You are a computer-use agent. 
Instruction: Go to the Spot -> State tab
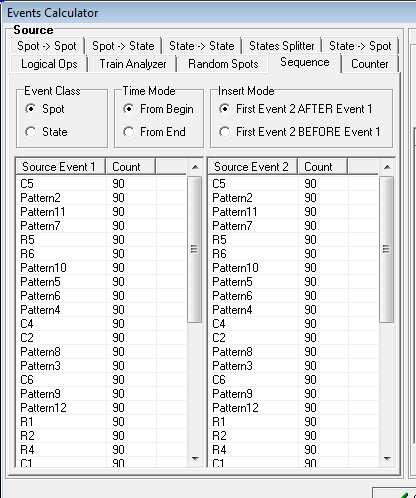pyautogui.click(x=123, y=46)
